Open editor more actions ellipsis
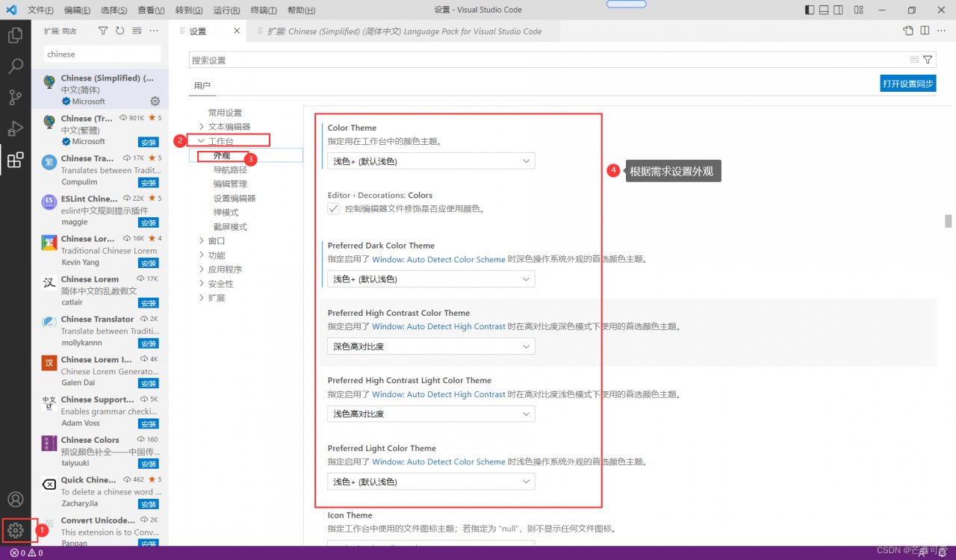956x560 pixels. coord(942,31)
